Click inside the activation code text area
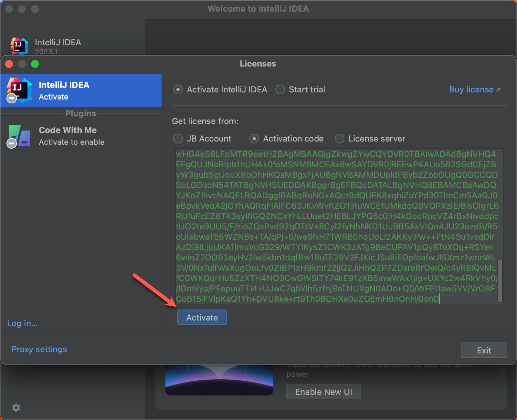This screenshot has width=517, height=420. tap(336, 226)
